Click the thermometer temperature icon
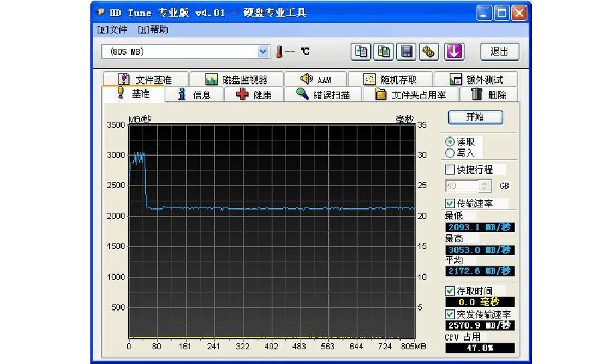 tap(279, 52)
